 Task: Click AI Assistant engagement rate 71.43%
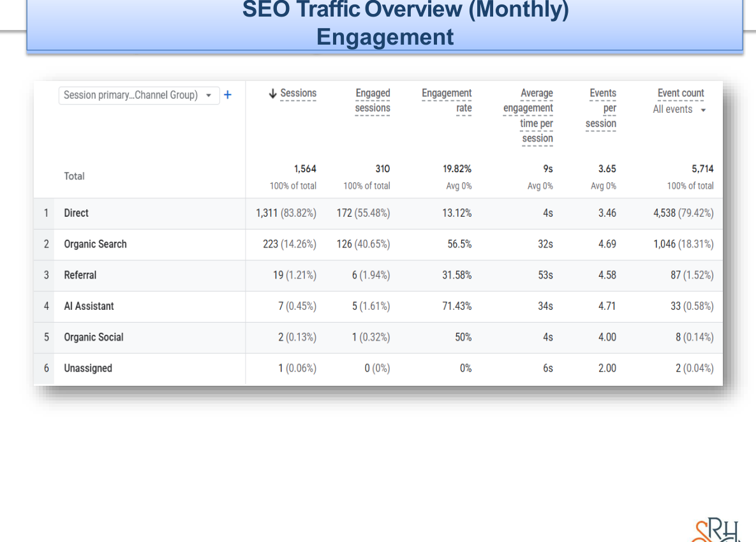[457, 306]
